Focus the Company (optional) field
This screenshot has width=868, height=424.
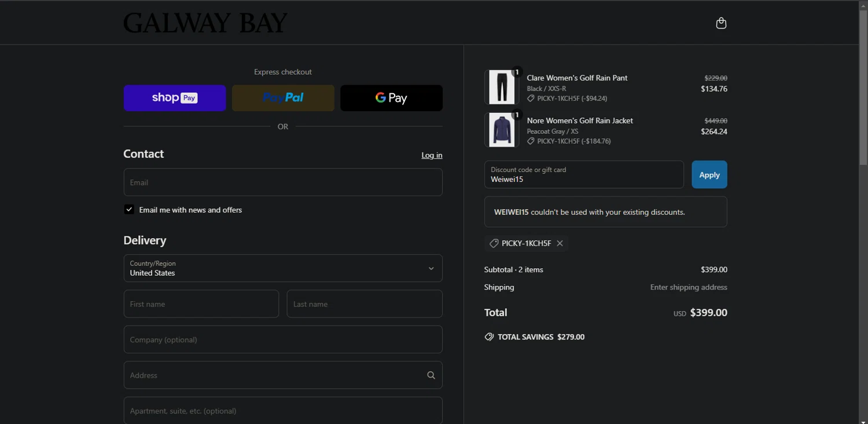(283, 339)
